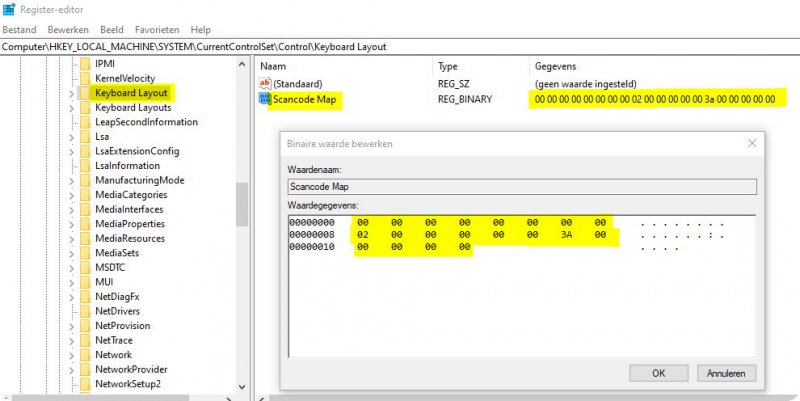Screen dimensions: 800x401
Task: Click the Waardenaam Scancode Map field
Action: (520, 186)
